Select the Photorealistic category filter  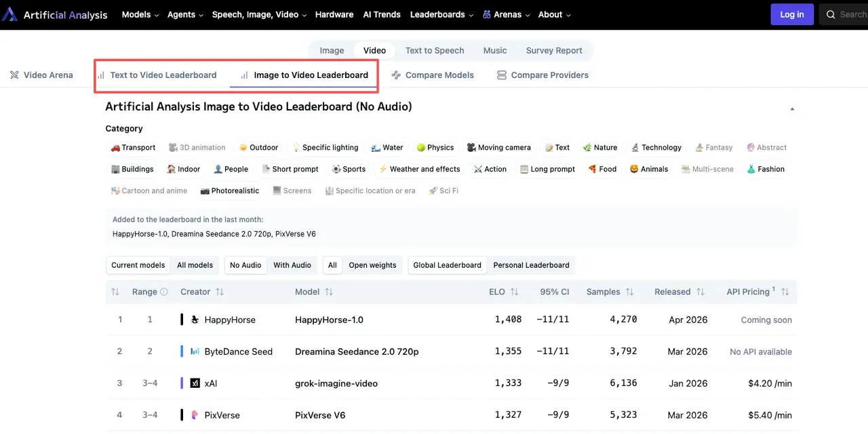click(x=230, y=191)
